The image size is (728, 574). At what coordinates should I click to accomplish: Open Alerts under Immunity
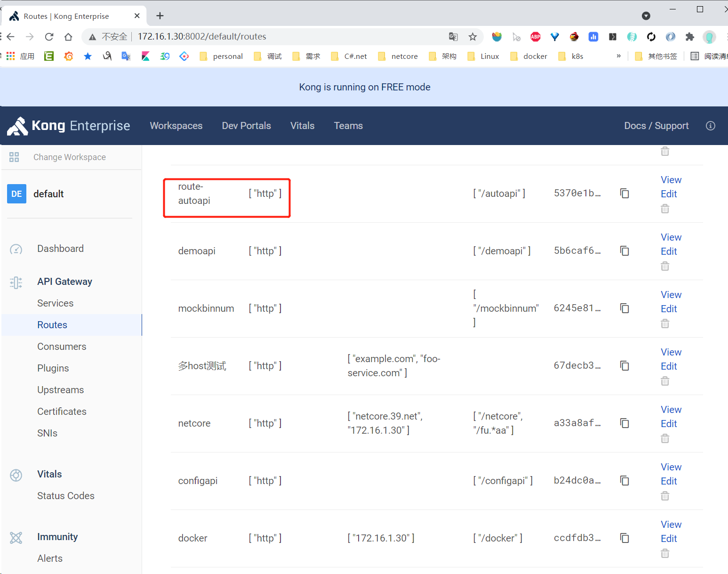click(x=50, y=558)
